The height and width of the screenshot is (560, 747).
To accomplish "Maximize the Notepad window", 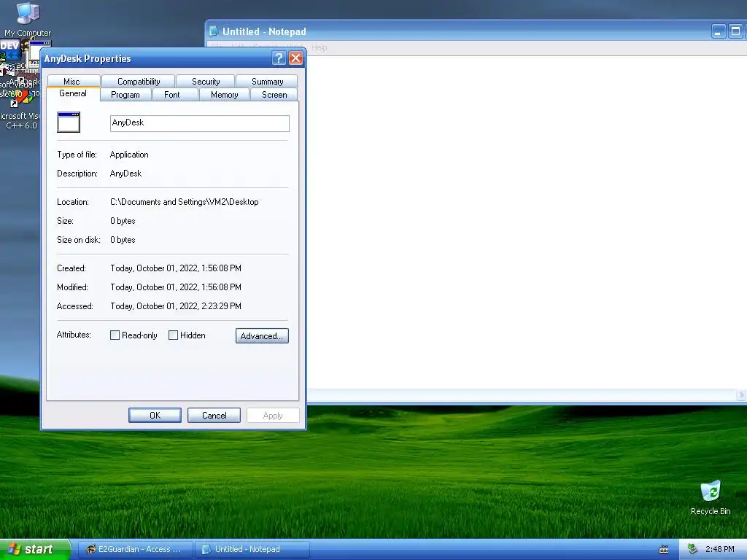I will [735, 31].
